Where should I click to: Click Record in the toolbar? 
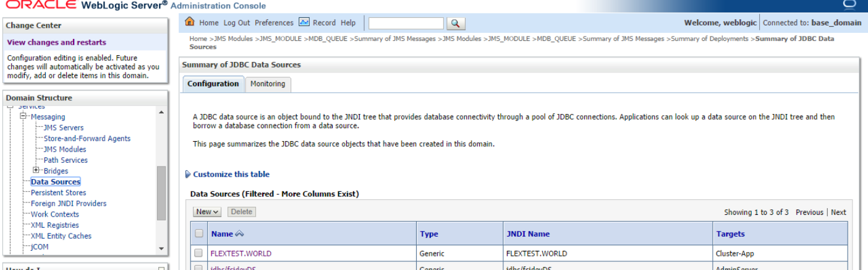coord(325,23)
